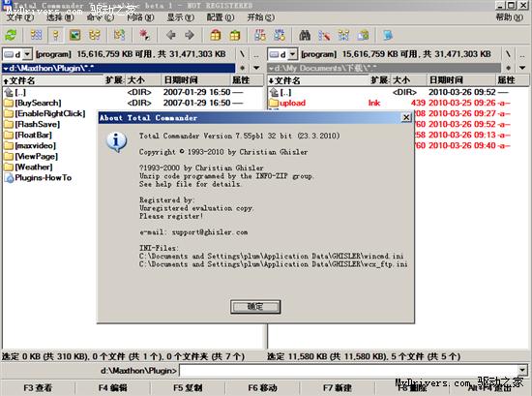532x396 pixels.
Task: Click the info icon in About dialog
Action: coord(117,142)
